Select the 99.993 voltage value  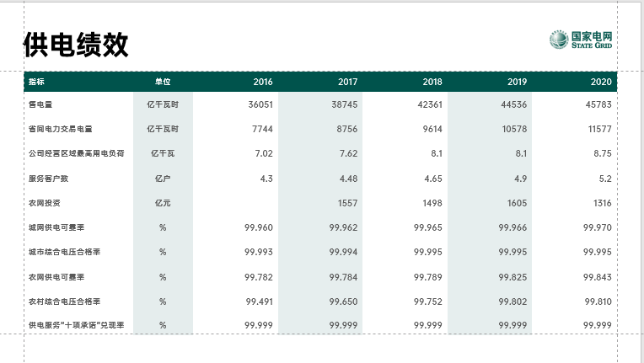coord(259,252)
